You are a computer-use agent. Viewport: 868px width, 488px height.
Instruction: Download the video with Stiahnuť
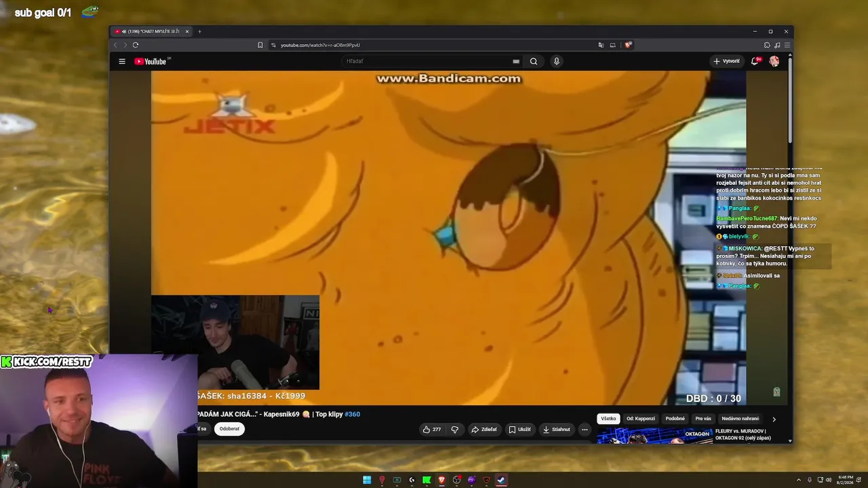[x=557, y=429]
